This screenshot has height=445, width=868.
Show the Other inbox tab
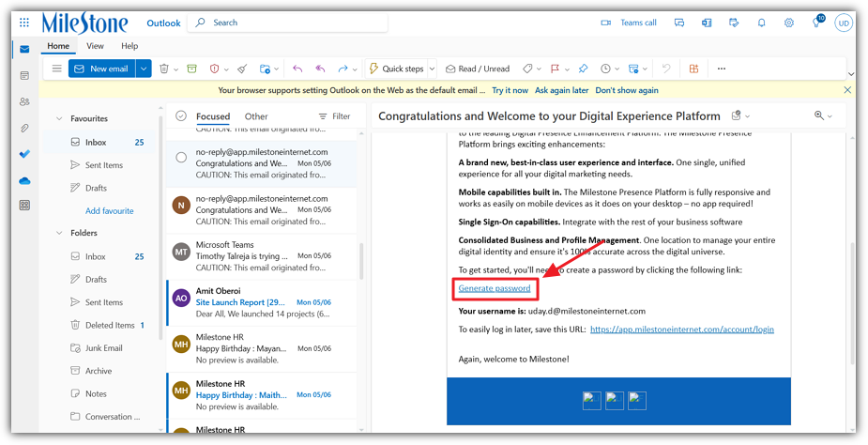tap(256, 116)
